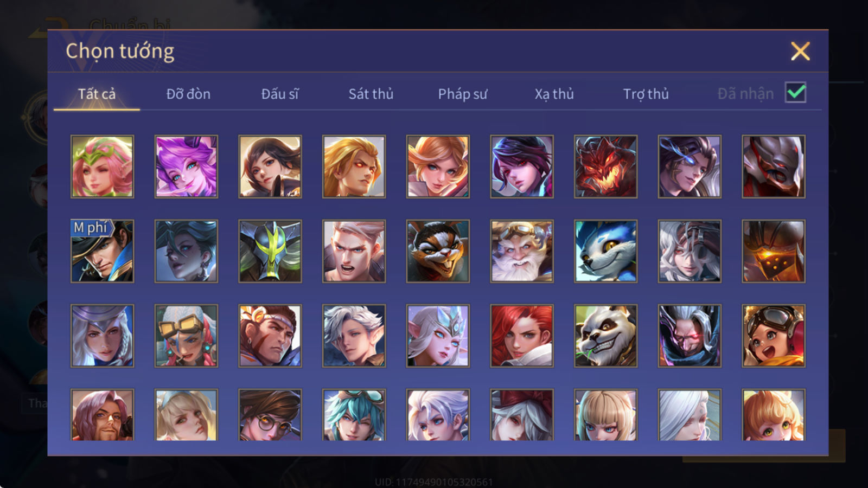Pick the child with aviator goggles
The image size is (868, 488).
click(x=773, y=336)
